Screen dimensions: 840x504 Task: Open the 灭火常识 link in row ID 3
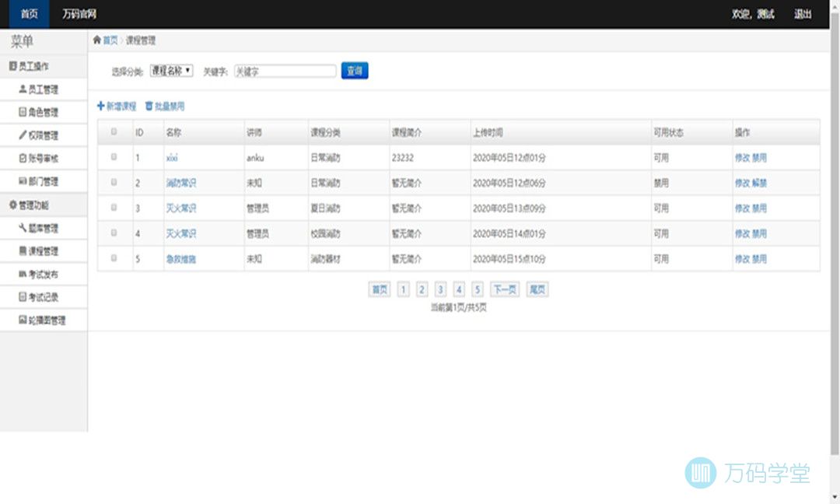point(181,208)
